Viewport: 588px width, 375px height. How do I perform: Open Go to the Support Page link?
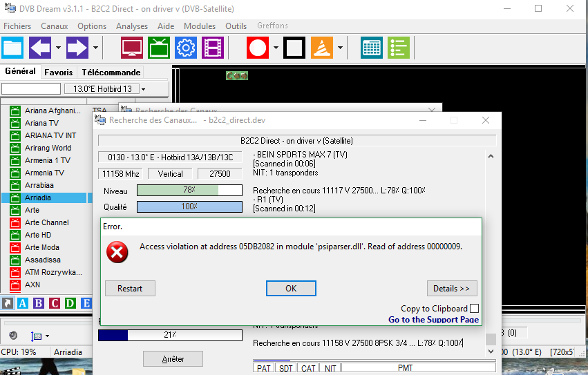point(433,320)
